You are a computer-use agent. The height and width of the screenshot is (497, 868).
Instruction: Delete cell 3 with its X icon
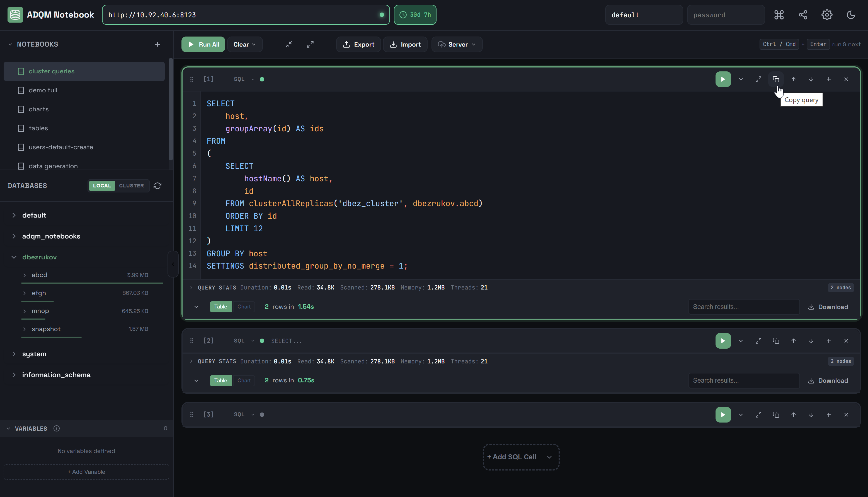[846, 414]
